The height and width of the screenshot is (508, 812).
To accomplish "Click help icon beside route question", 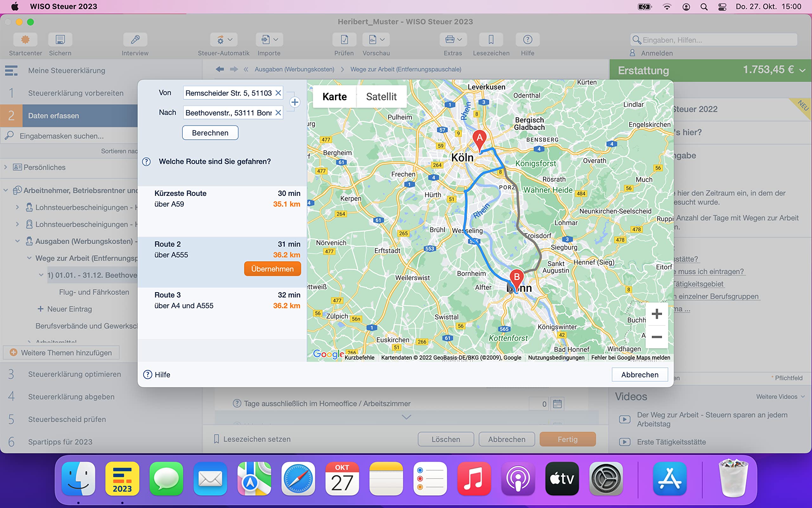I will pyautogui.click(x=146, y=162).
